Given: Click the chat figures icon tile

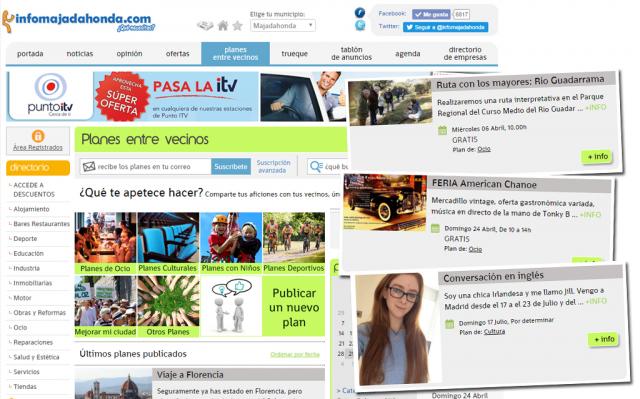Looking at the screenshot, I should [231, 306].
